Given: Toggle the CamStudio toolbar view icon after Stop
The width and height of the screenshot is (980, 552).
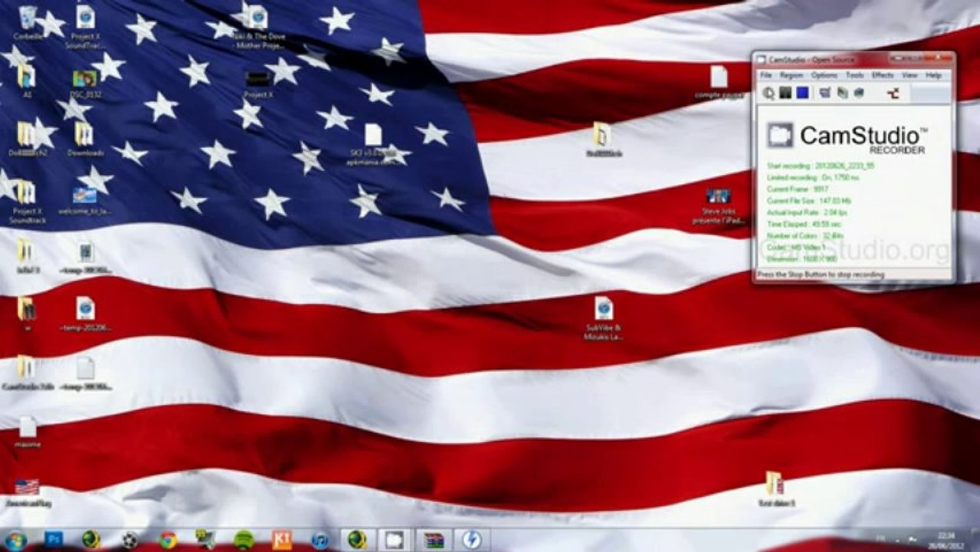Looking at the screenshot, I should pyautogui.click(x=825, y=93).
